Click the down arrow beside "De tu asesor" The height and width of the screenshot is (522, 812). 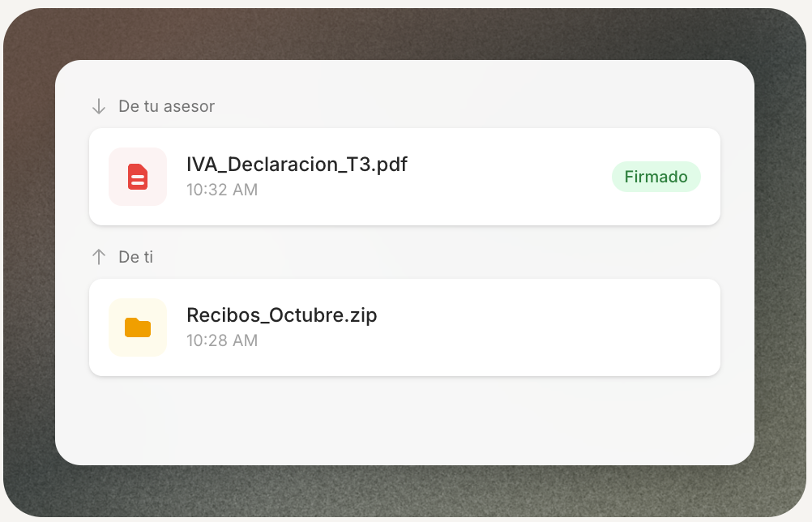click(99, 106)
